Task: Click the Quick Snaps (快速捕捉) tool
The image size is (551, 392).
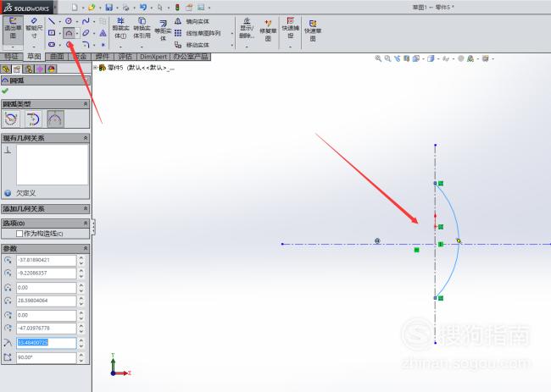Action: (290, 27)
